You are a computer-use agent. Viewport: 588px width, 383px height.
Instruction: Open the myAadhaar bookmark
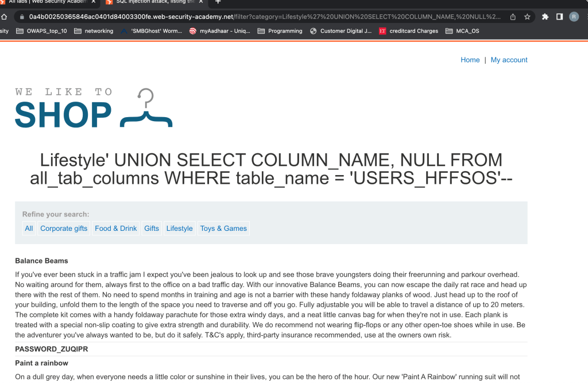tap(220, 31)
